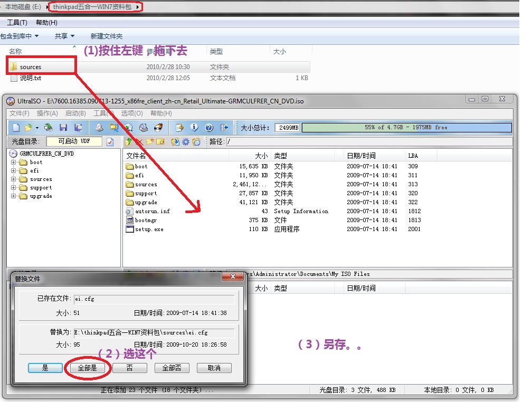Open the 工具(T) menu in Explorer
This screenshot has width=532, height=402.
[x=17, y=23]
